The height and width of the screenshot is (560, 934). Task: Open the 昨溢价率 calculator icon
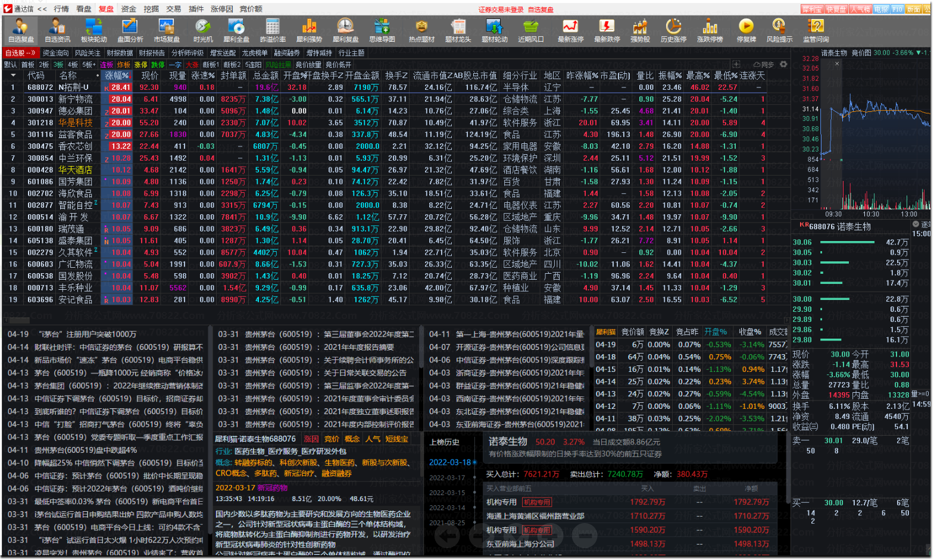point(273,30)
